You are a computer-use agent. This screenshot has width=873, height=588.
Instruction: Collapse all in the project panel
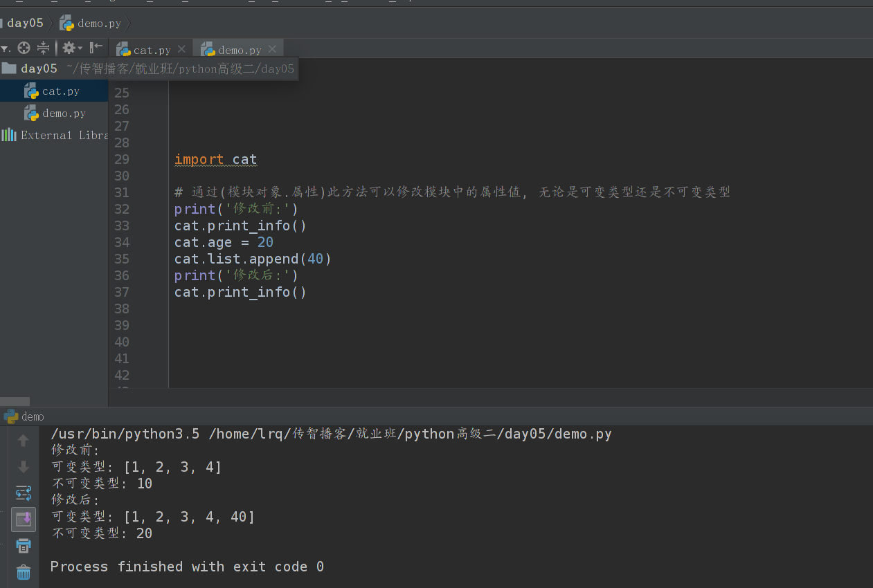(43, 48)
